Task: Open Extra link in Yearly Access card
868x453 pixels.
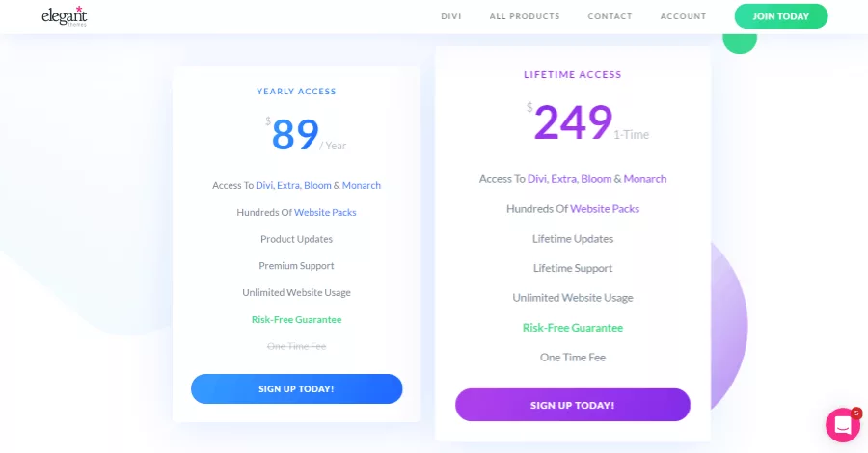Action: pos(288,185)
